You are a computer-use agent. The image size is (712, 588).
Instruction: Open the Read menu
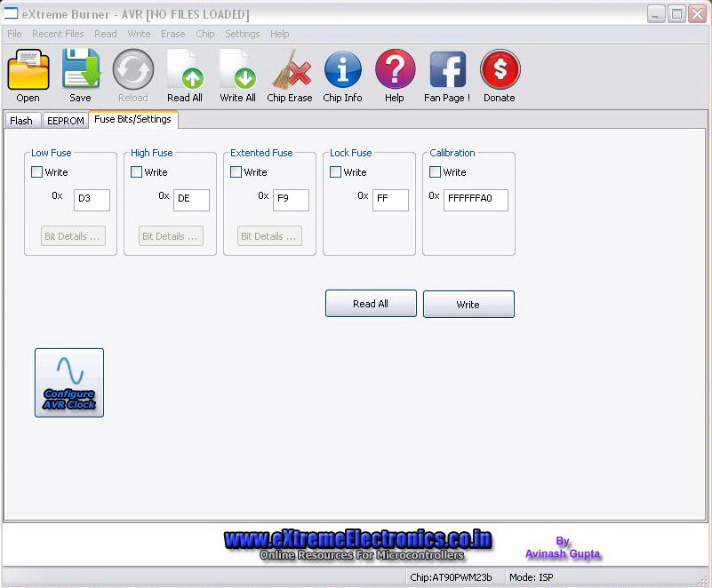point(106,34)
